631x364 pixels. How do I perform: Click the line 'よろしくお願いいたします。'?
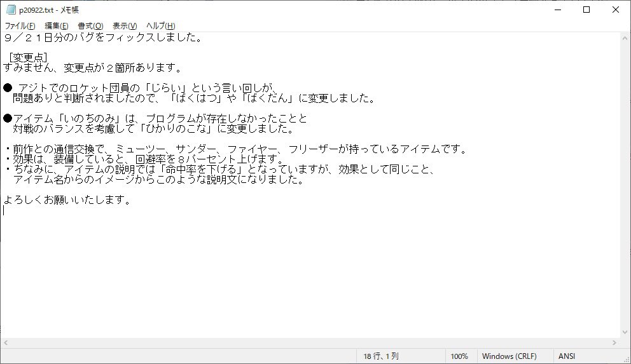[67, 199]
